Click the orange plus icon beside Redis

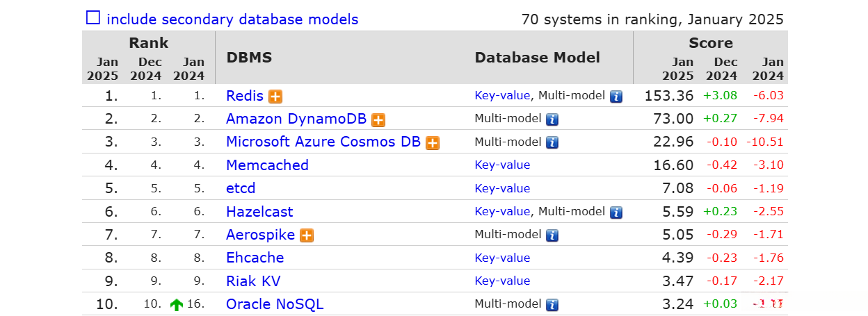click(275, 97)
